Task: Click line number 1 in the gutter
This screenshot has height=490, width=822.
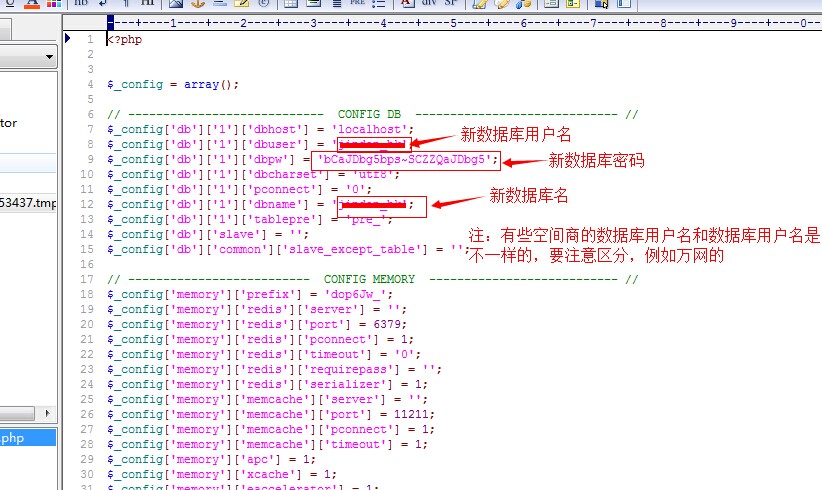Action: point(90,39)
